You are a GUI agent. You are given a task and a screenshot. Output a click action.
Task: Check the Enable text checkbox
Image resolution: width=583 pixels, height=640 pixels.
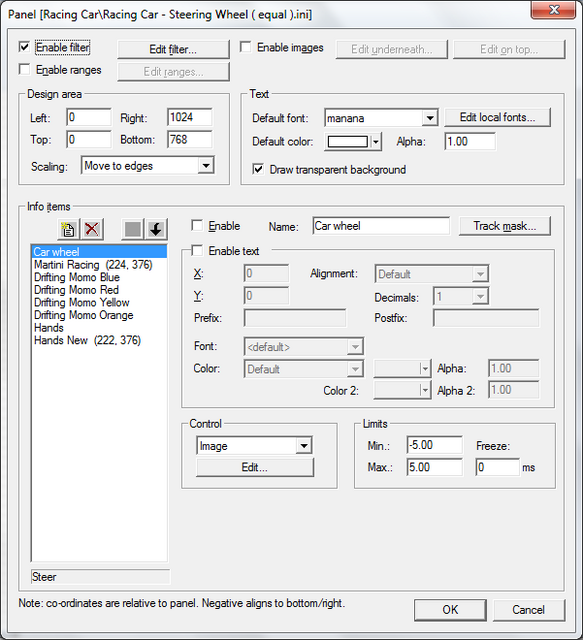[x=197, y=250]
